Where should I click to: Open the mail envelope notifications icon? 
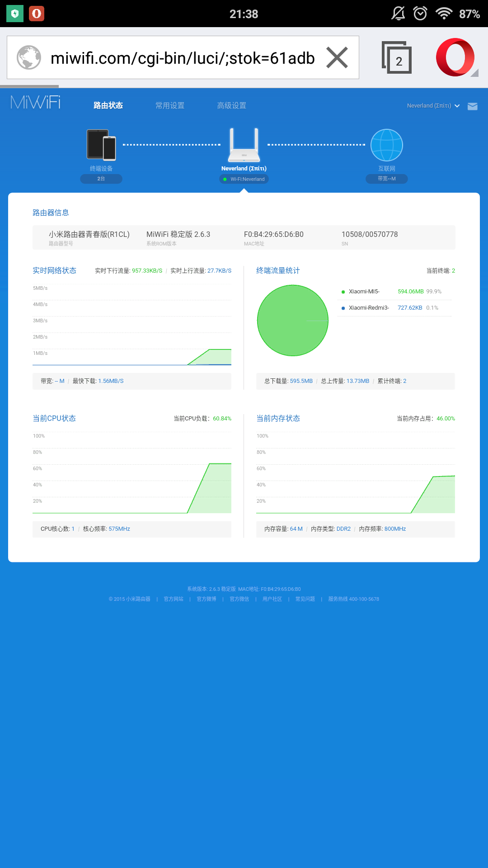[473, 106]
